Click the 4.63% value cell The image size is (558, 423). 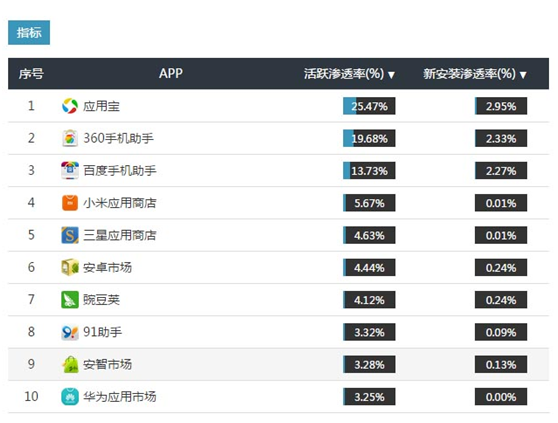[x=369, y=236]
